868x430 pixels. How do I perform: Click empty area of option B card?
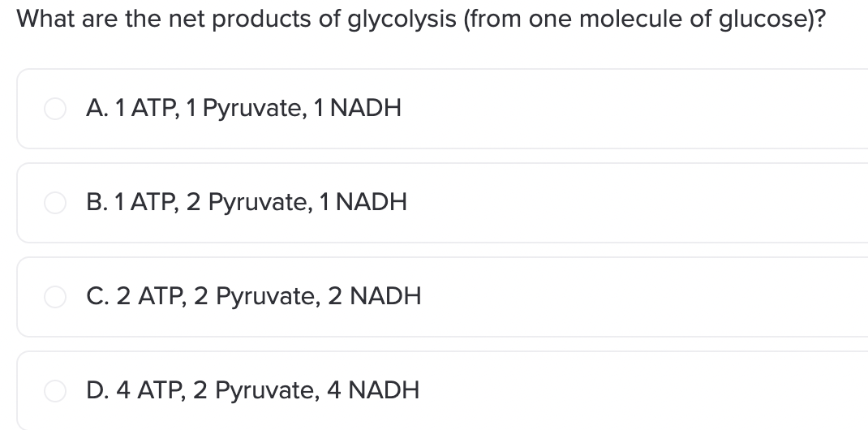pos(637,203)
